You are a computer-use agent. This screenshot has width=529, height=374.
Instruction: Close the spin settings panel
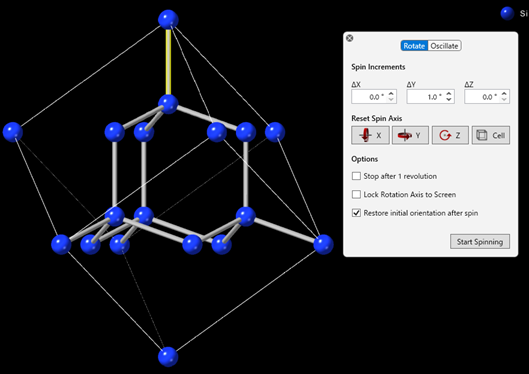350,38
